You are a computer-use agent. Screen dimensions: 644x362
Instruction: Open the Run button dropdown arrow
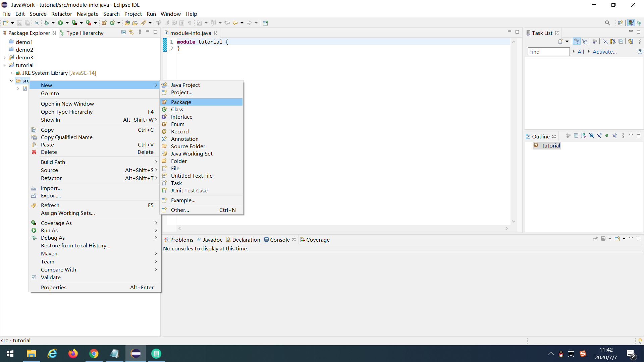(67, 23)
